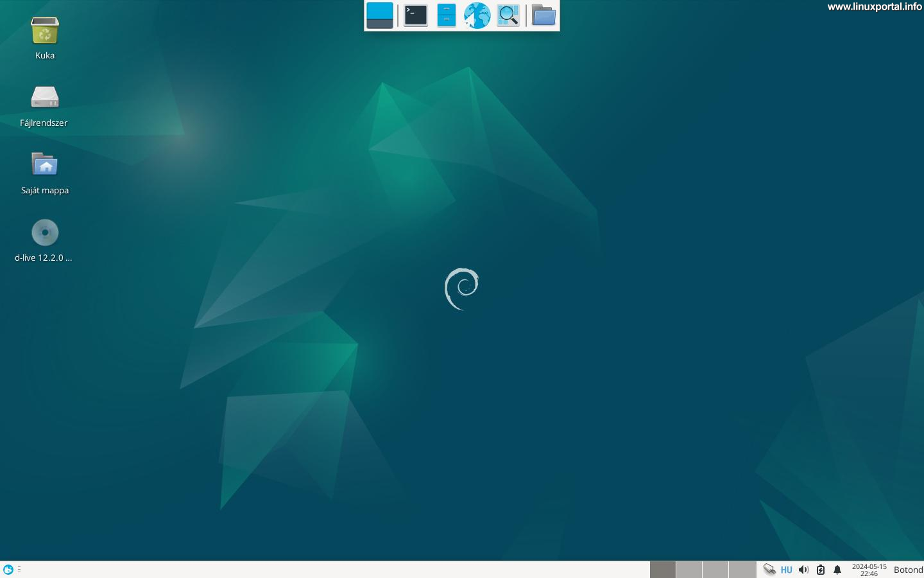
Task: Click the Show Desktop icon in the top dock
Action: pos(379,15)
